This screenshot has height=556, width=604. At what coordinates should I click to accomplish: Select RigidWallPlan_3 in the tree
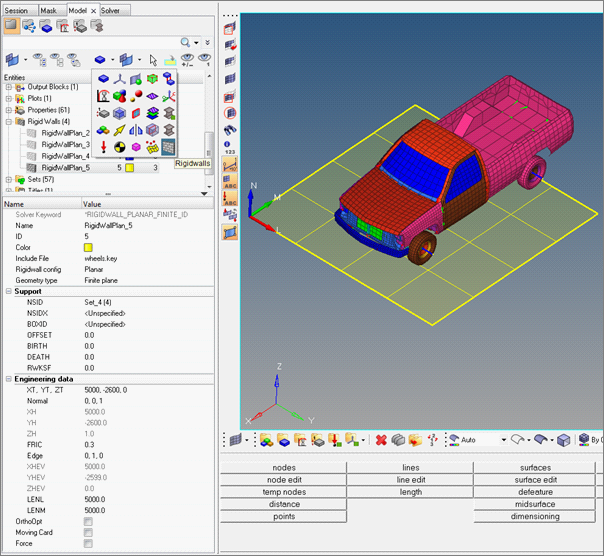(65, 144)
